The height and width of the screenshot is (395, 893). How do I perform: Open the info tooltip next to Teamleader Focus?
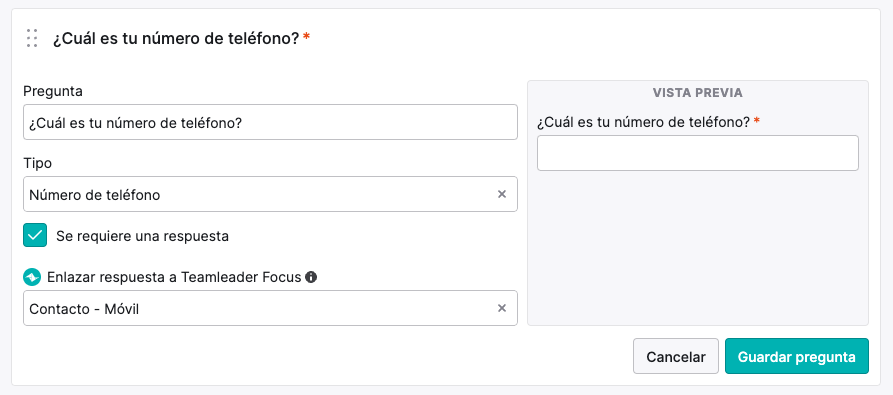(x=311, y=277)
